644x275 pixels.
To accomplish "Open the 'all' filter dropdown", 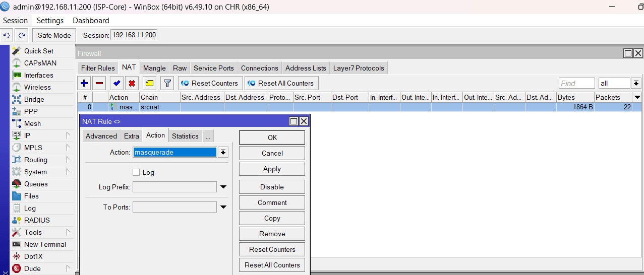I will coord(636,83).
